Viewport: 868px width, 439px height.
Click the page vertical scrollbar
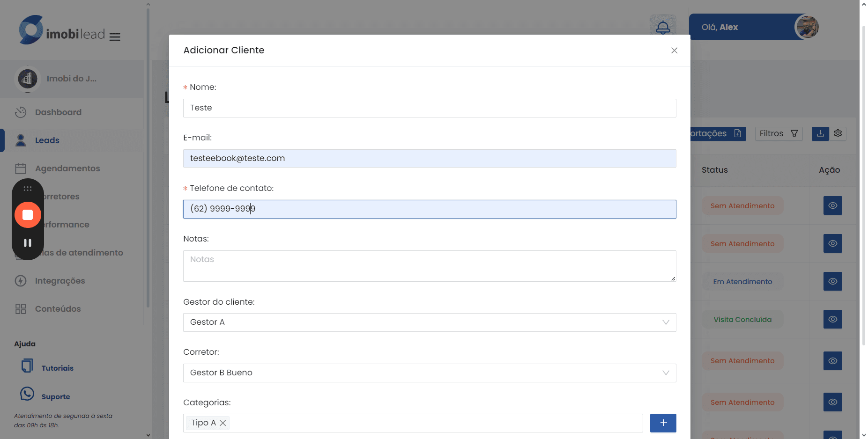click(x=863, y=185)
